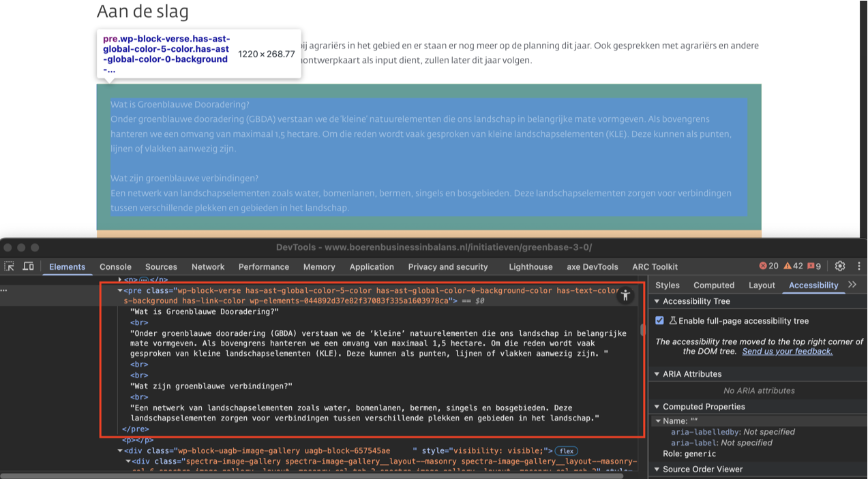This screenshot has height=479, width=868.
Task: Open the Lighthouse tab
Action: tap(530, 267)
